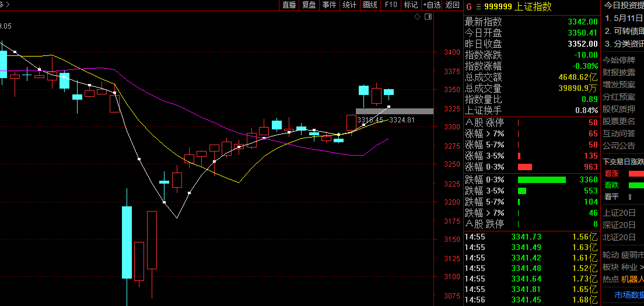
Task: Click the red G icon beside 999999
Action: click(x=468, y=6)
